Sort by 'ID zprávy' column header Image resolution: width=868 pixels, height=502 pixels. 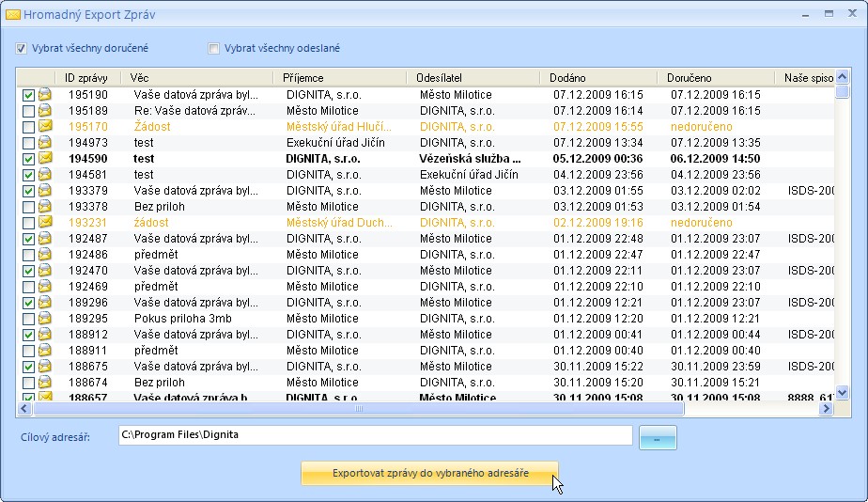[86, 78]
